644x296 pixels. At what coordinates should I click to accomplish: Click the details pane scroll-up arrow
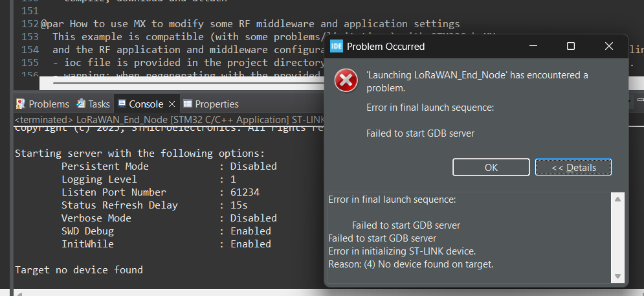618,199
